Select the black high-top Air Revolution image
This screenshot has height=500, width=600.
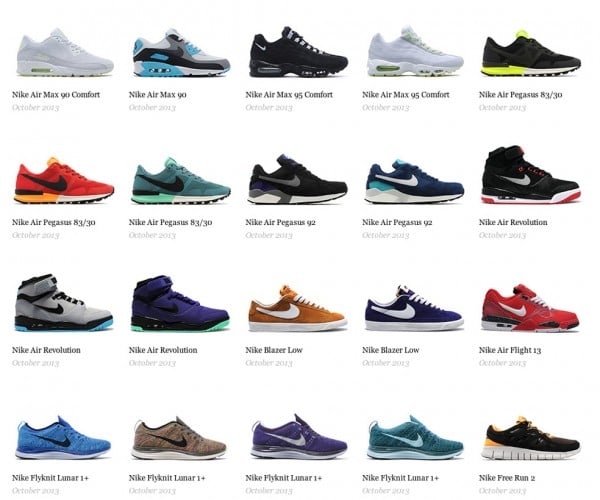(x=532, y=174)
